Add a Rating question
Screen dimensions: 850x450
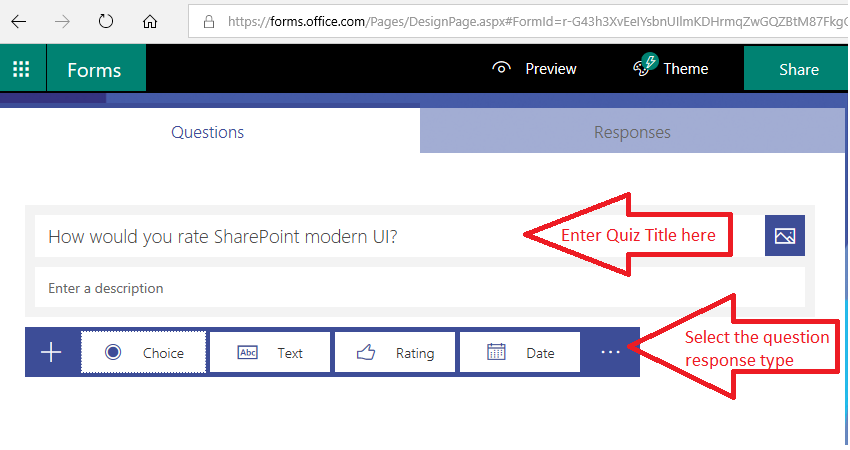point(395,352)
